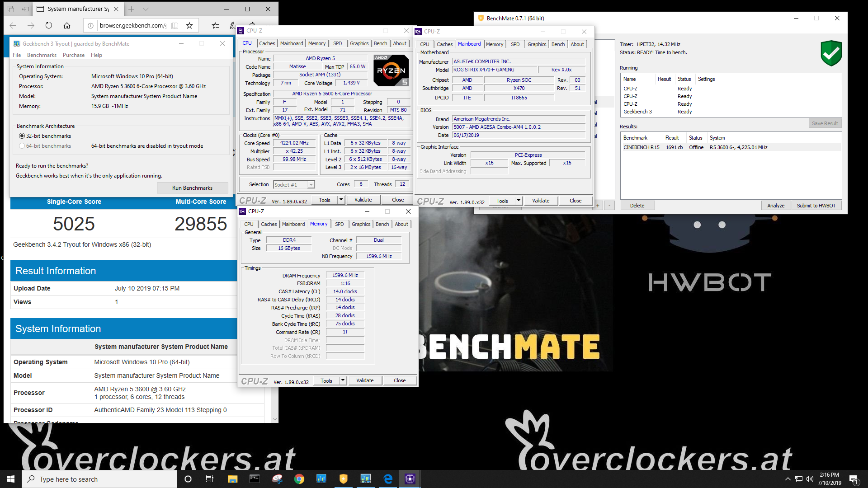Screen dimensions: 868x488
Task: Open Cortana circle icon in taskbar
Action: tap(188, 479)
